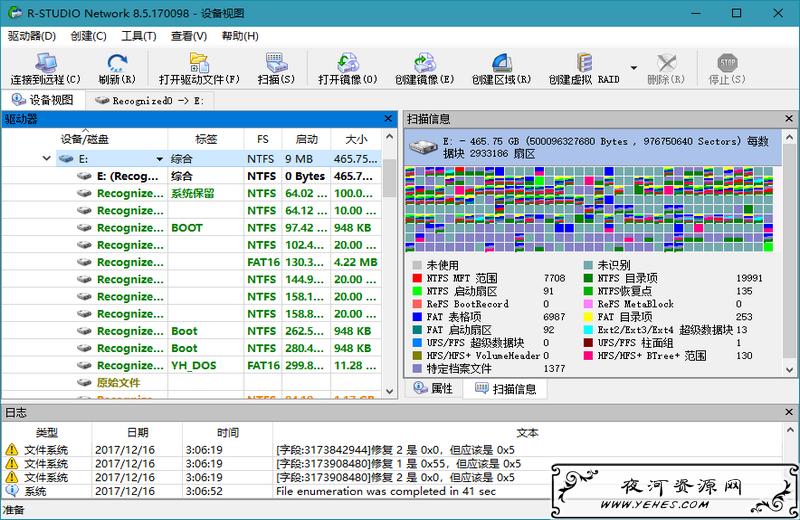The image size is (800, 520).
Task: Click Connect to Remote toolbar icon
Action: pos(45,68)
